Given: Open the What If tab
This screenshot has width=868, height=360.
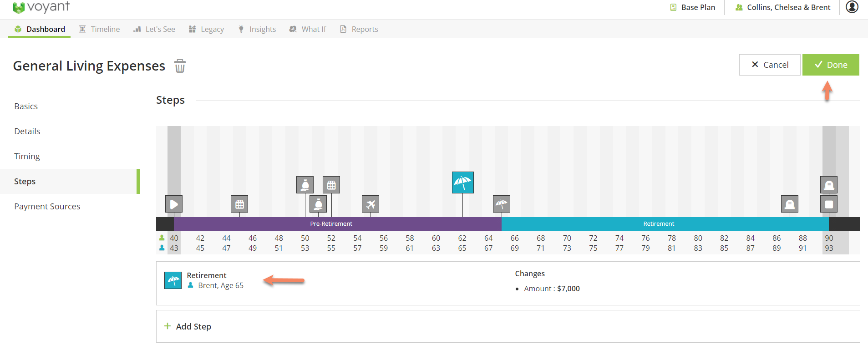Looking at the screenshot, I should pyautogui.click(x=308, y=29).
